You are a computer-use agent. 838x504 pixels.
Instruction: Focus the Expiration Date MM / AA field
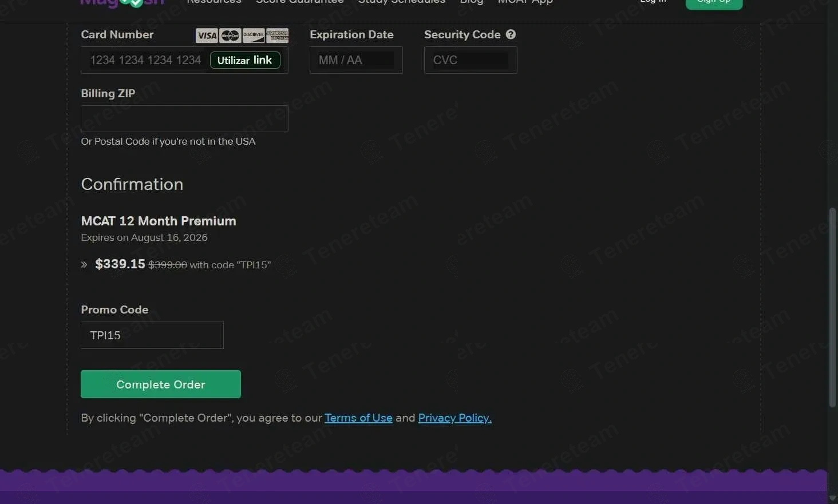356,60
